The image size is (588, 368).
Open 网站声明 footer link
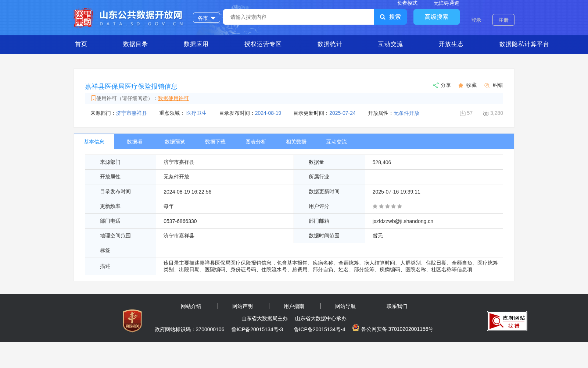click(243, 306)
